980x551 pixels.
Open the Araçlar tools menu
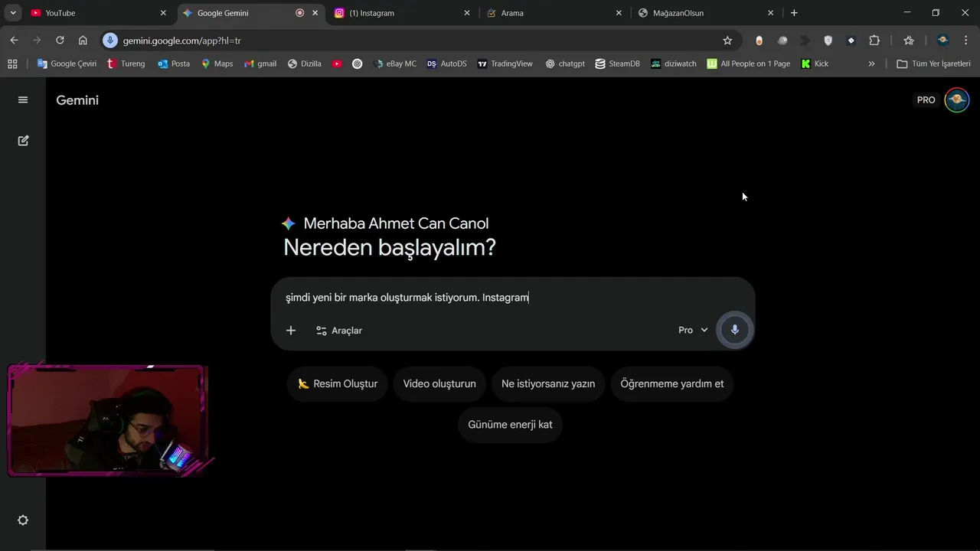[339, 331]
